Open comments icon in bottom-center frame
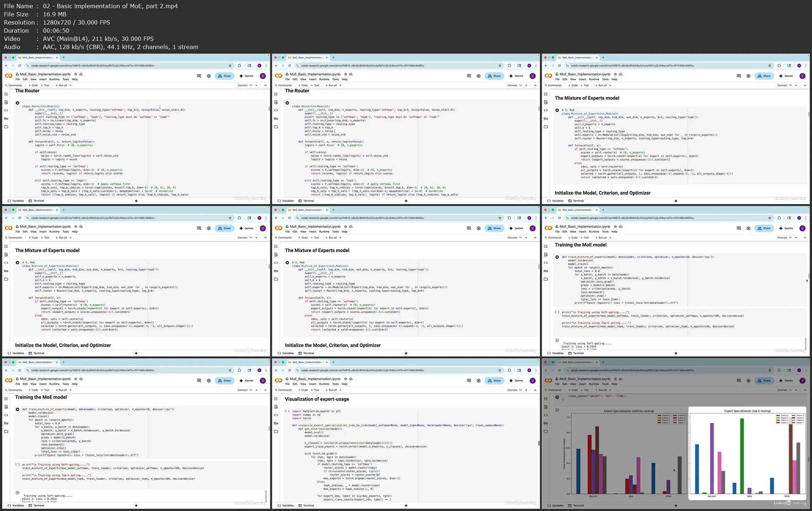The image size is (812, 511). (x=469, y=381)
